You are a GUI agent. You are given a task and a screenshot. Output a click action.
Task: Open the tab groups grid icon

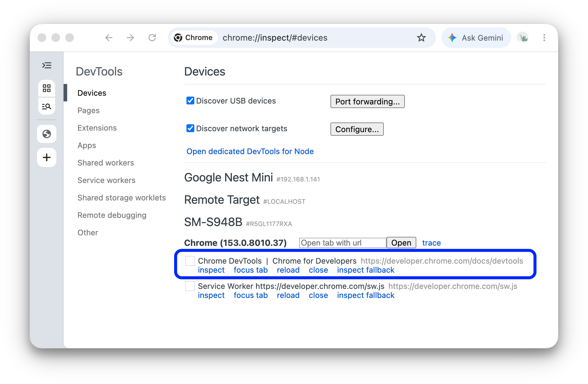pos(47,88)
